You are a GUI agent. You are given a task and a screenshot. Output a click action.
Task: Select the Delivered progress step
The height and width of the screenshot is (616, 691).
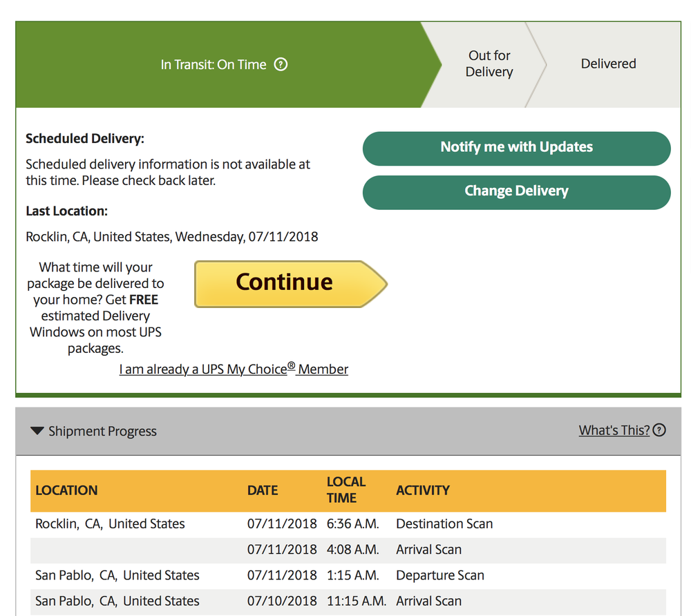click(x=608, y=64)
